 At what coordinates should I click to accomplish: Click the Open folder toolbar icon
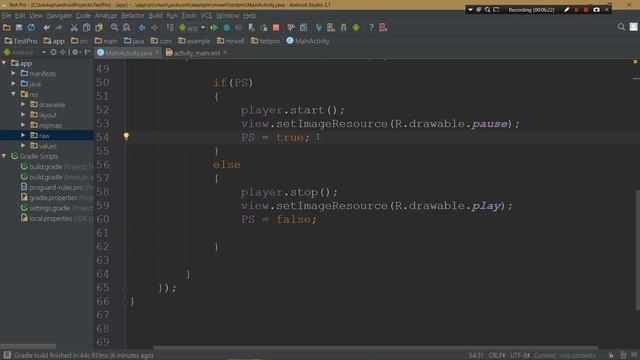(x=7, y=27)
